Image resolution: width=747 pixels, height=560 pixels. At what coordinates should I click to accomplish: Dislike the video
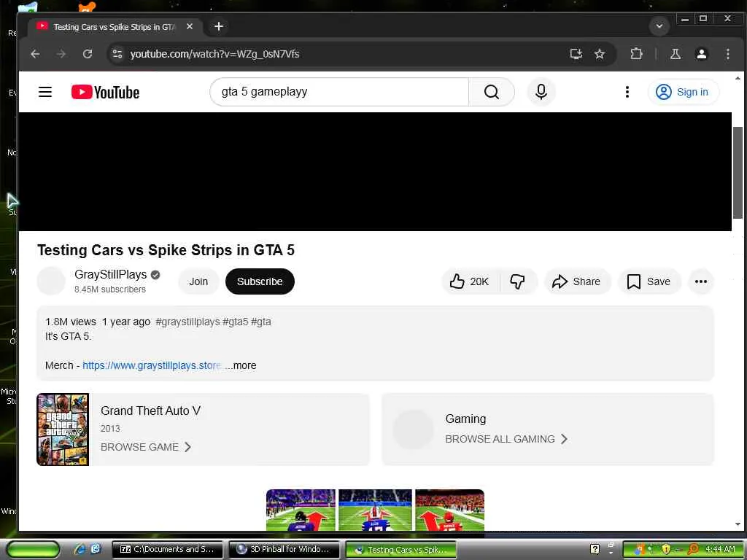pyautogui.click(x=518, y=281)
